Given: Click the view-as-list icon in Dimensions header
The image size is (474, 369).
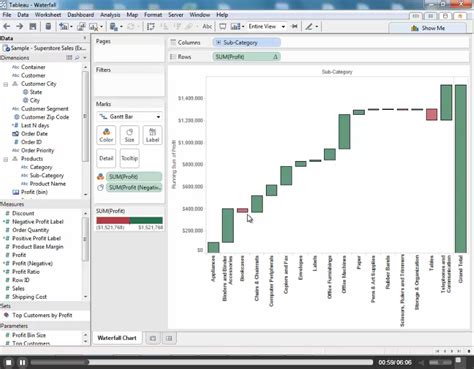Looking at the screenshot, I should click(x=69, y=58).
